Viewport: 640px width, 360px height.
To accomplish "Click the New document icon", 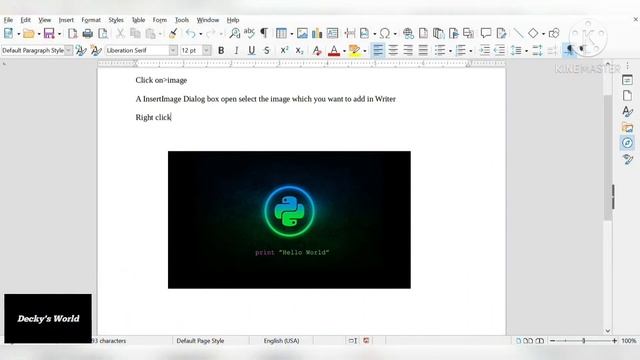I will 8,33.
